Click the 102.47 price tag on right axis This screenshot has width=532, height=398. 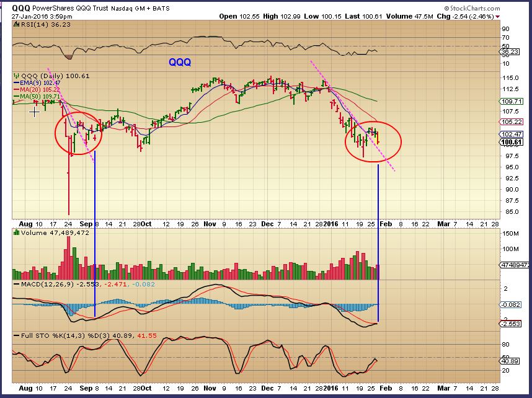[x=512, y=135]
